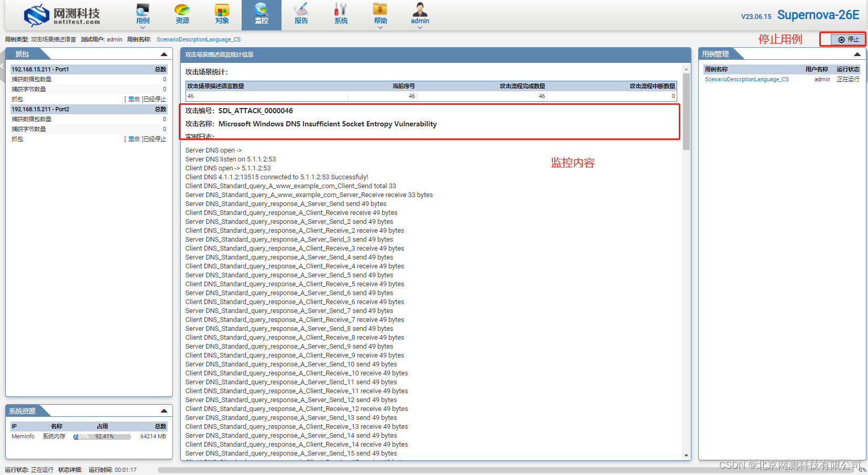Click the V23.06.15 version label

756,17
